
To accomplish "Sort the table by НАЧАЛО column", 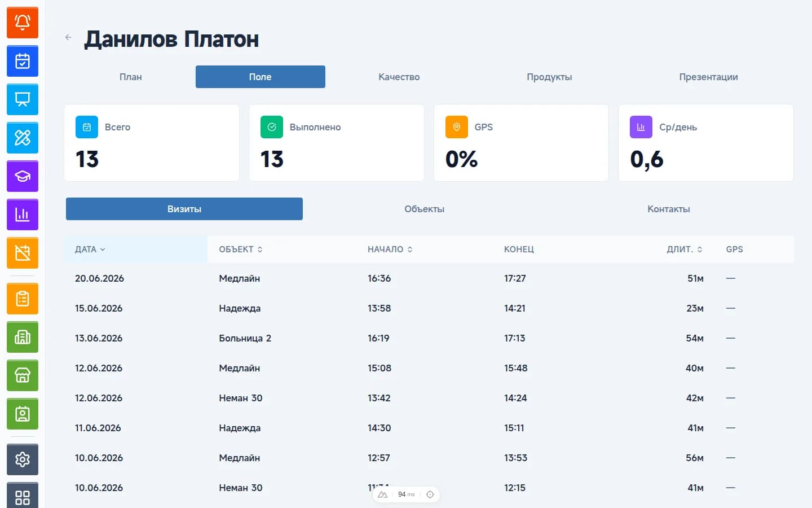I will (x=390, y=249).
